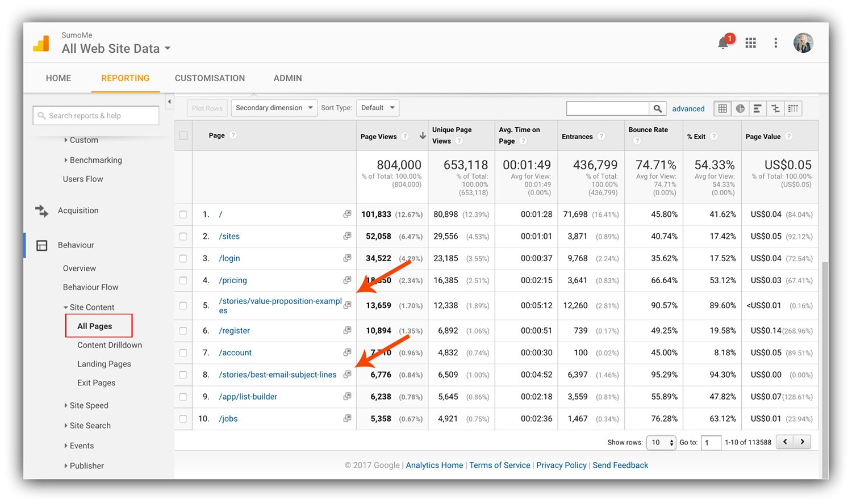852x504 pixels.
Task: Check the select-all box in the table header
Action: click(x=183, y=135)
